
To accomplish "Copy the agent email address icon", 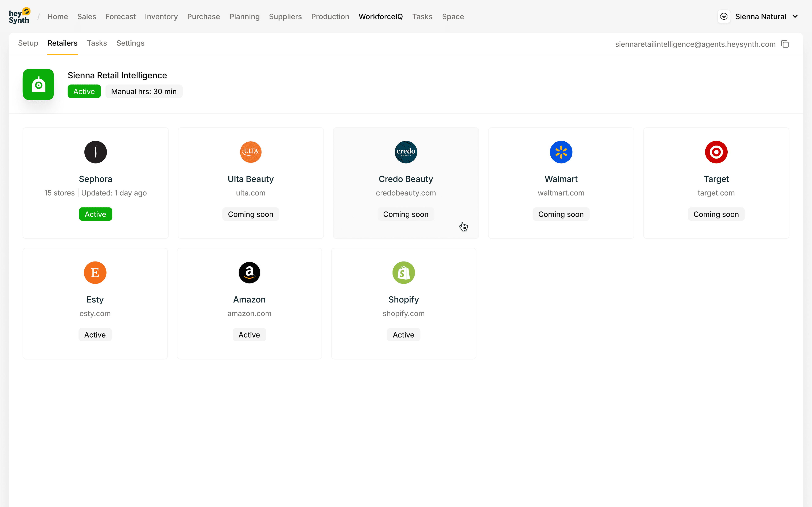I will [785, 44].
